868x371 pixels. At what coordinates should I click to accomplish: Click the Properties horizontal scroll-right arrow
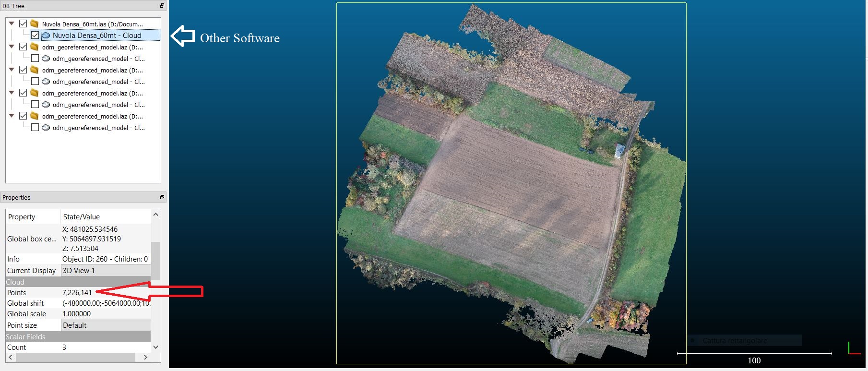point(145,358)
